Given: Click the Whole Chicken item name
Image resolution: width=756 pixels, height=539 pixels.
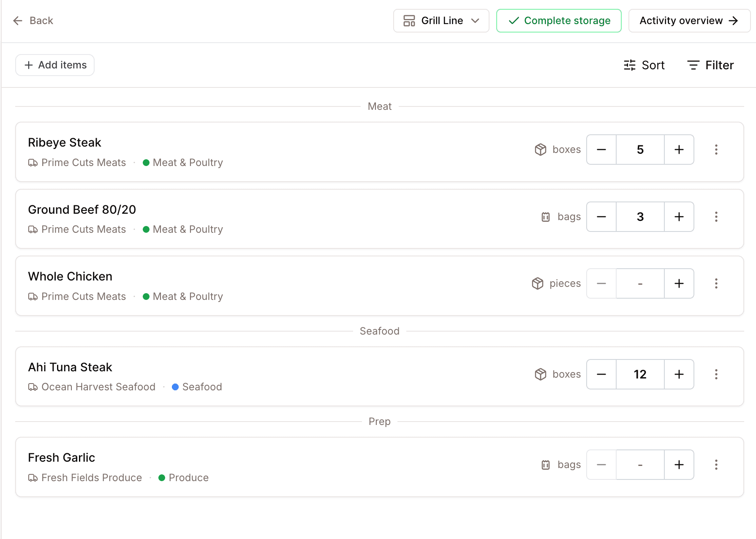Looking at the screenshot, I should 70,276.
